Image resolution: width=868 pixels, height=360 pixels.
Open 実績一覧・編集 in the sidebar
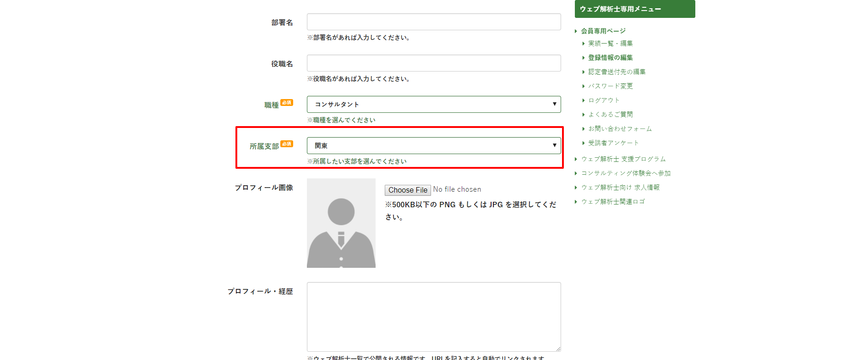click(610, 44)
